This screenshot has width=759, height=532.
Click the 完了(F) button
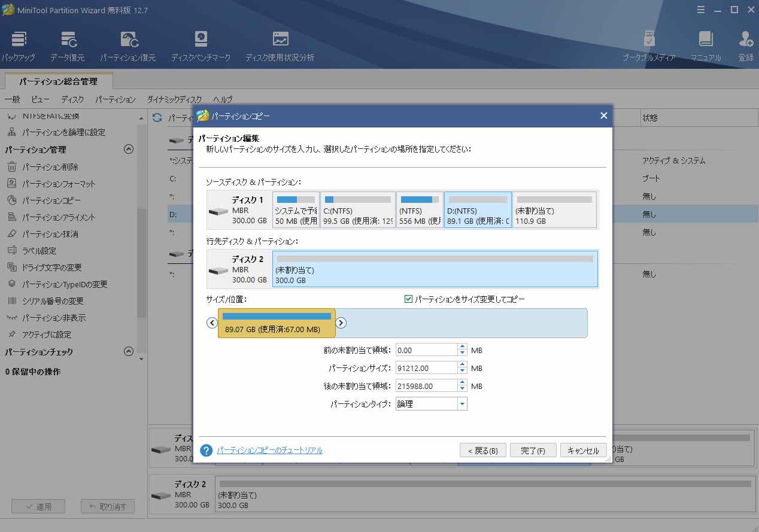tap(532, 450)
